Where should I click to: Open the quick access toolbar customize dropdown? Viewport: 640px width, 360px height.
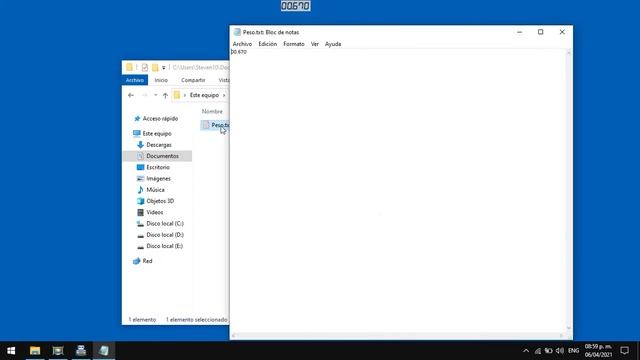pos(164,68)
